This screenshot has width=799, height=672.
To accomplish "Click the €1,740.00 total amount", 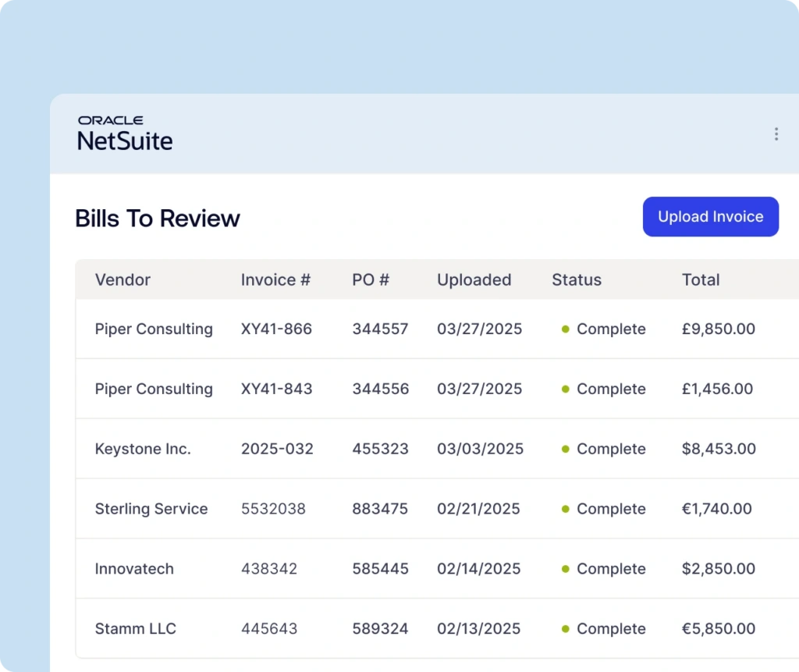I will pyautogui.click(x=716, y=510).
